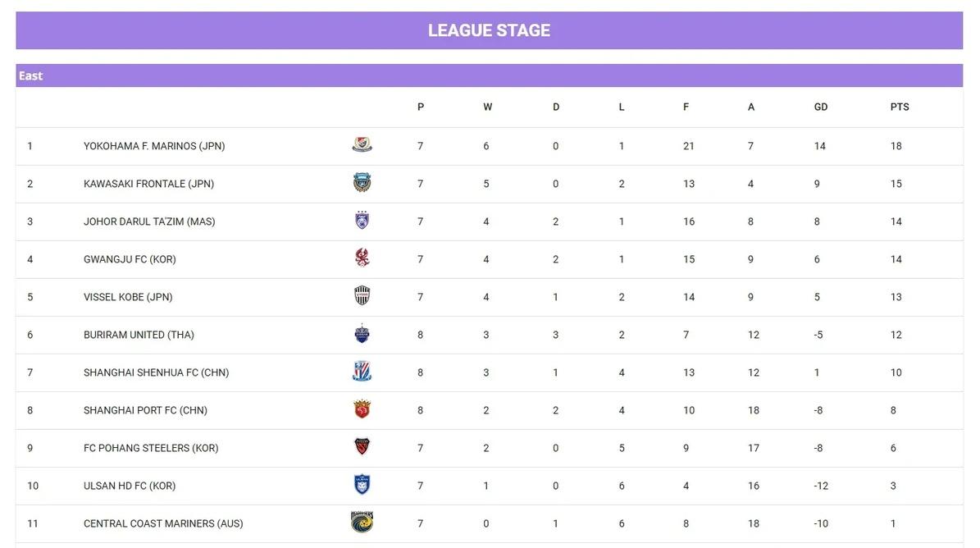This screenshot has height=548, width=980.
Task: Click the Johor Darul Ta'zim purple crest
Action: tap(362, 220)
